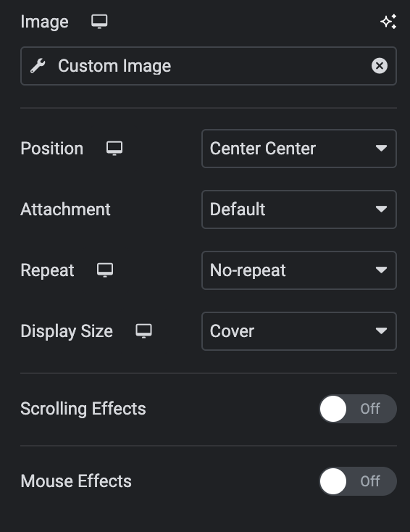Click the desktop device icon beside Display Size
Viewport: 410px width, 532px height.
tap(143, 331)
